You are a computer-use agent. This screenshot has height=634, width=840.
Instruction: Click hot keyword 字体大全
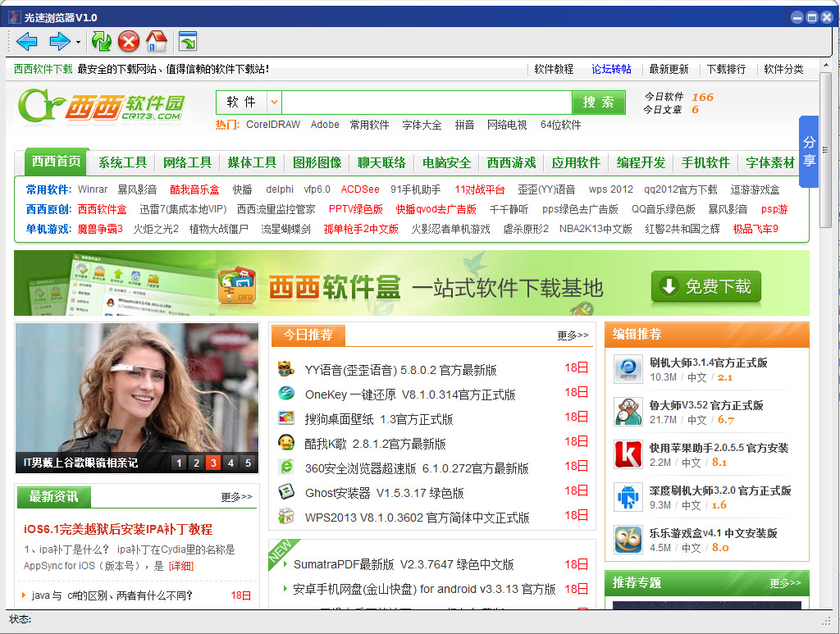click(422, 125)
